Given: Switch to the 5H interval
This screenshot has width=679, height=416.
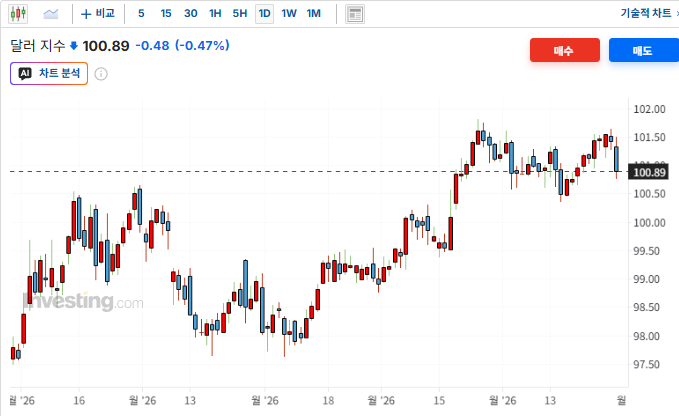Looking at the screenshot, I should tap(240, 14).
